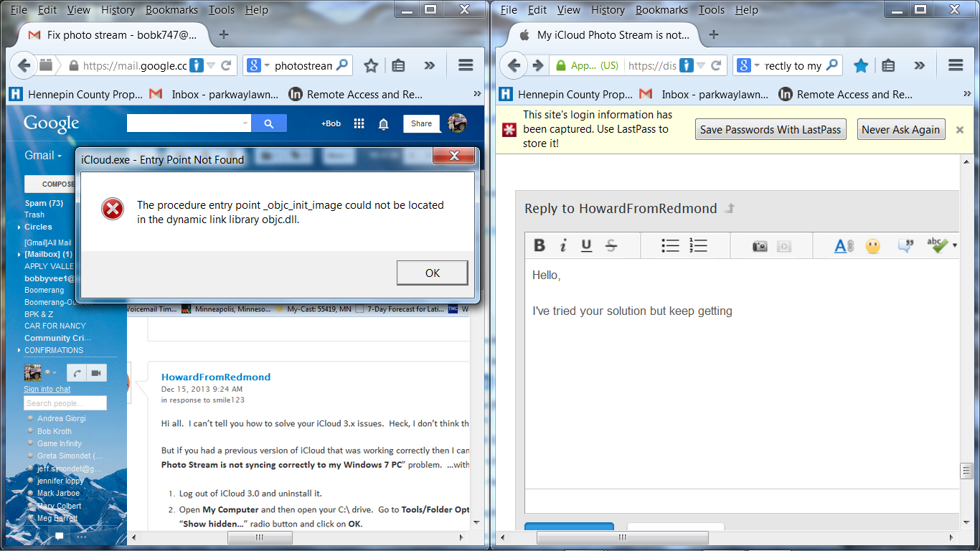Click the green padlock site identity in discussion window
980x551 pixels.
click(561, 65)
